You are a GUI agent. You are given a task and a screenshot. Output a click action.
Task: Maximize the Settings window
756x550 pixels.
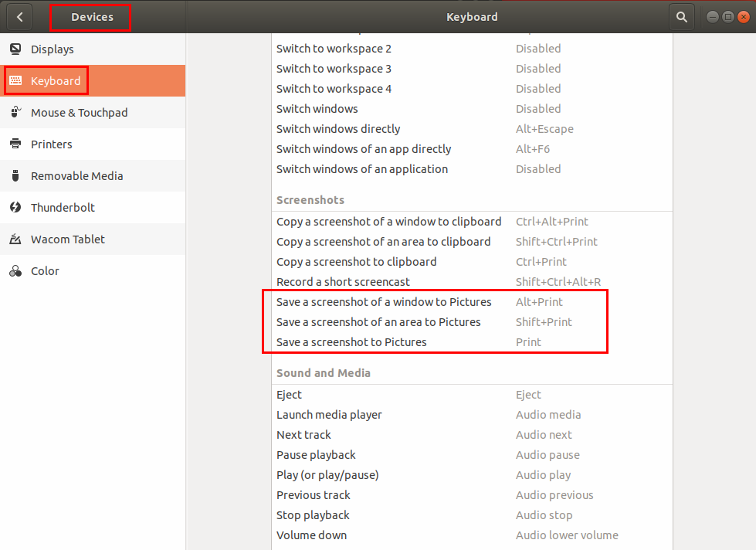click(x=728, y=17)
